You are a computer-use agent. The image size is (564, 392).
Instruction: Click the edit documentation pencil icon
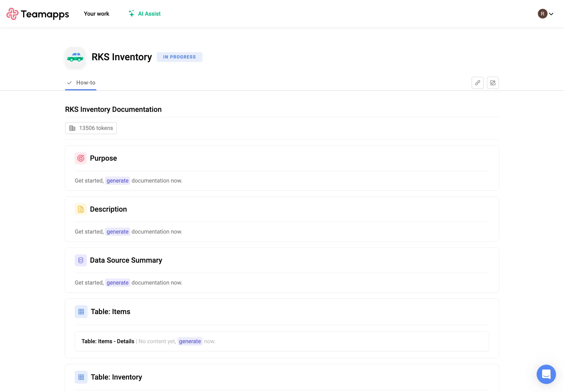pos(492,83)
